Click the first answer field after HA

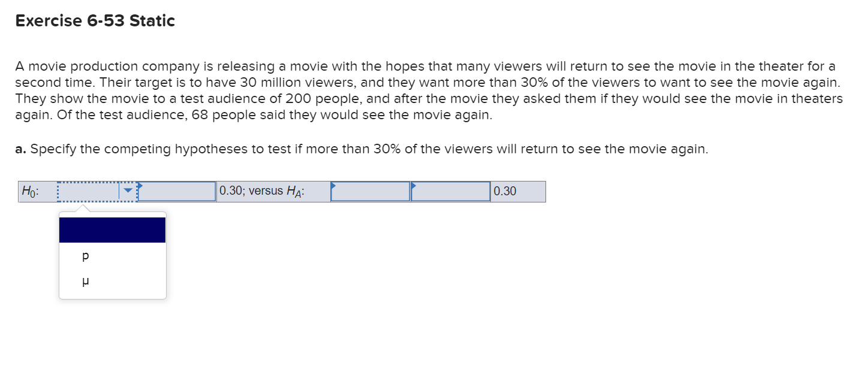click(370, 191)
